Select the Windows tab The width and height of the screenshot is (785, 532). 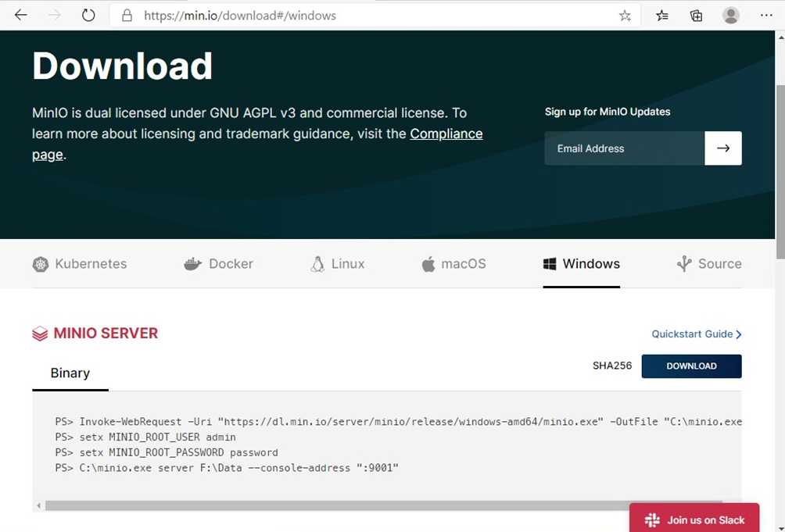tap(581, 263)
